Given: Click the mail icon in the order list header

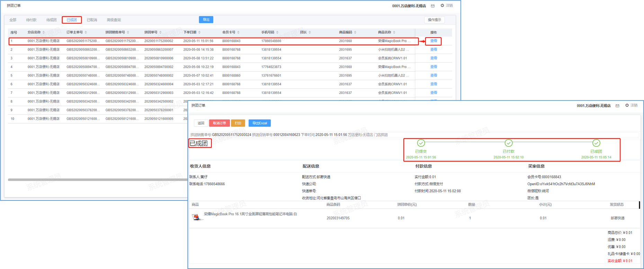Looking at the screenshot, I should click(x=433, y=6).
